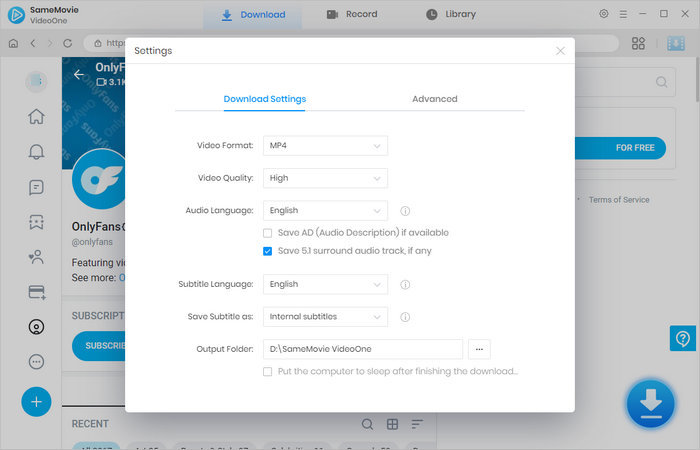The image size is (700, 450).
Task: Open Subtitle Language dropdown
Action: click(x=325, y=284)
